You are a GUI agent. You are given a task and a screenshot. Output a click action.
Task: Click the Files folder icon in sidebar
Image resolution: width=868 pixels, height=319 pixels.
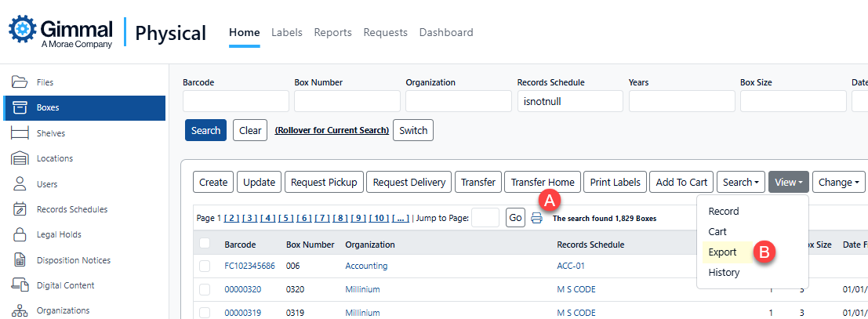(20, 82)
